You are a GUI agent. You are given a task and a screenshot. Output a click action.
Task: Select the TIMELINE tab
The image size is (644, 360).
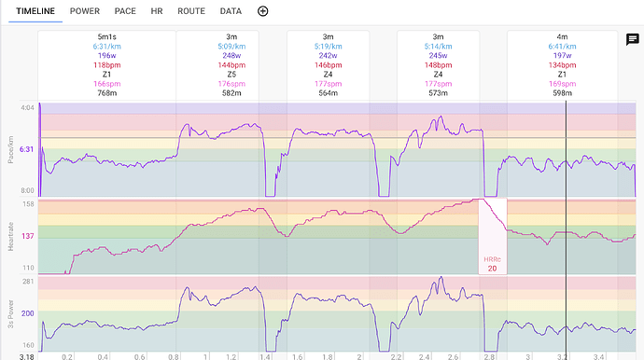(35, 11)
